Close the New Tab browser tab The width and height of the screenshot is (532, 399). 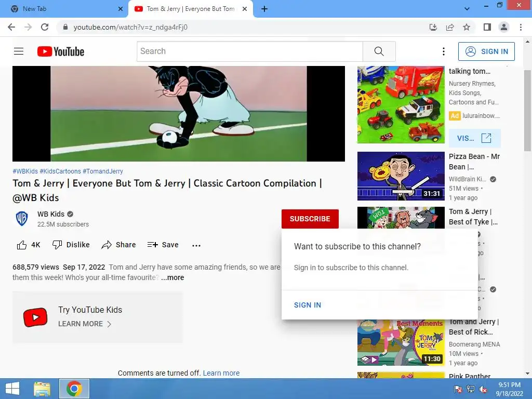[121, 9]
